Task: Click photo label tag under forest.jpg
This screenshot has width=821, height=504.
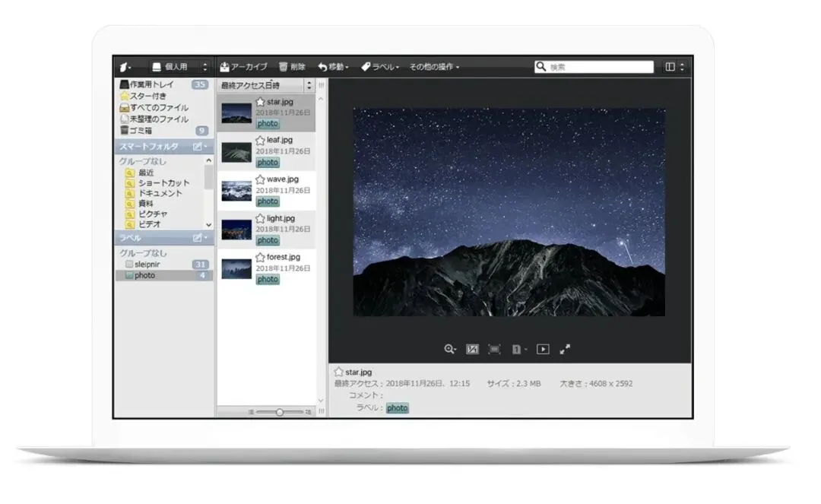Action: (268, 280)
